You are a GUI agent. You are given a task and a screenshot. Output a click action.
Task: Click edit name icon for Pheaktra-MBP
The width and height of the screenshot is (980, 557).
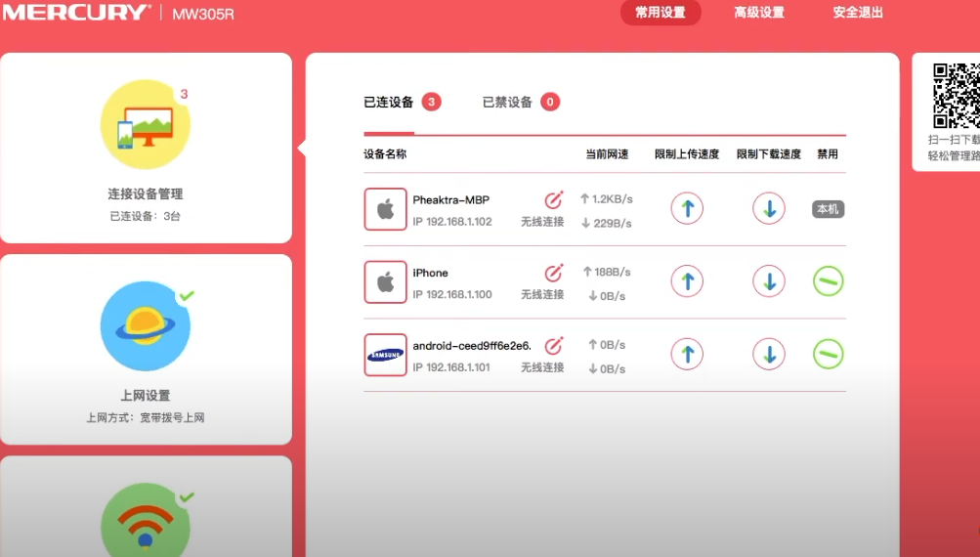click(x=553, y=200)
